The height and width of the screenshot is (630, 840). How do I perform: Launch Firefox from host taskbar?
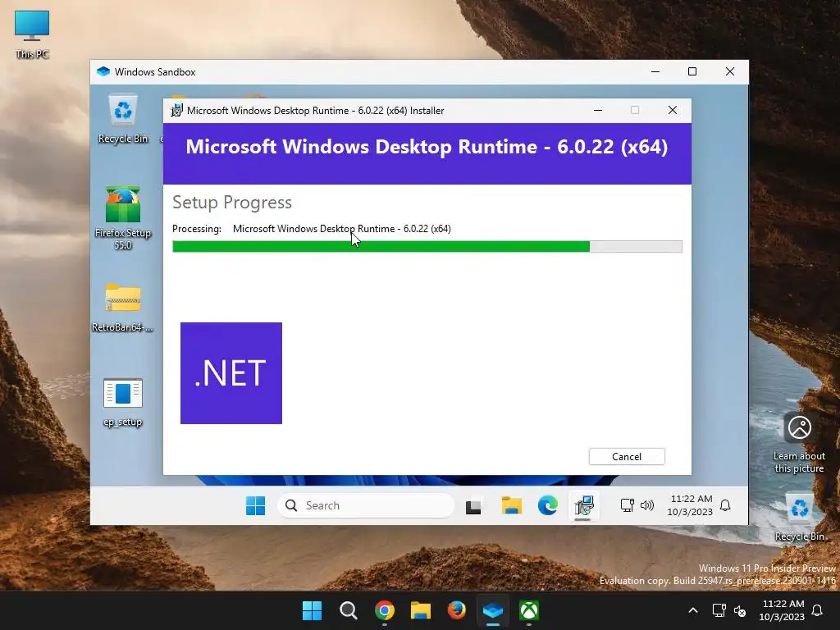point(456,610)
